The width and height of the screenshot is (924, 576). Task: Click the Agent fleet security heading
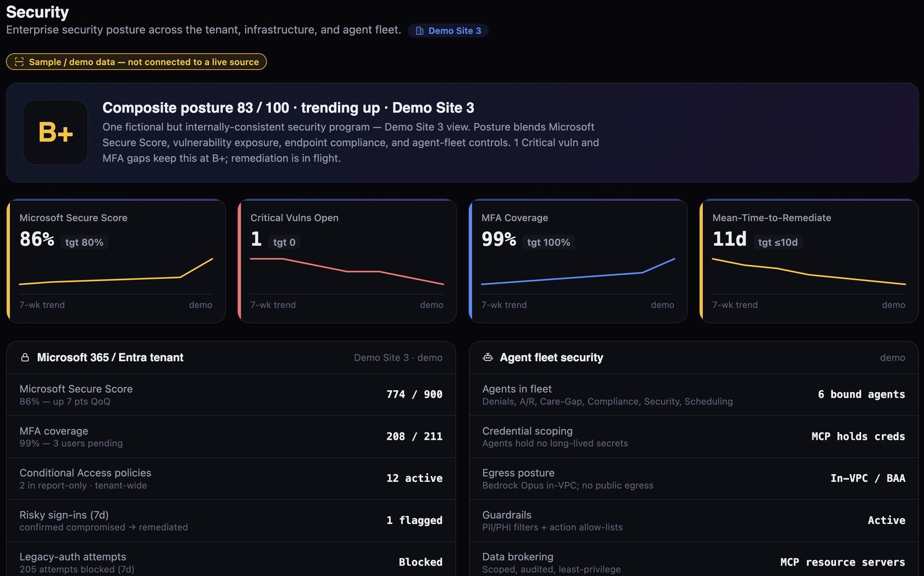click(x=552, y=357)
